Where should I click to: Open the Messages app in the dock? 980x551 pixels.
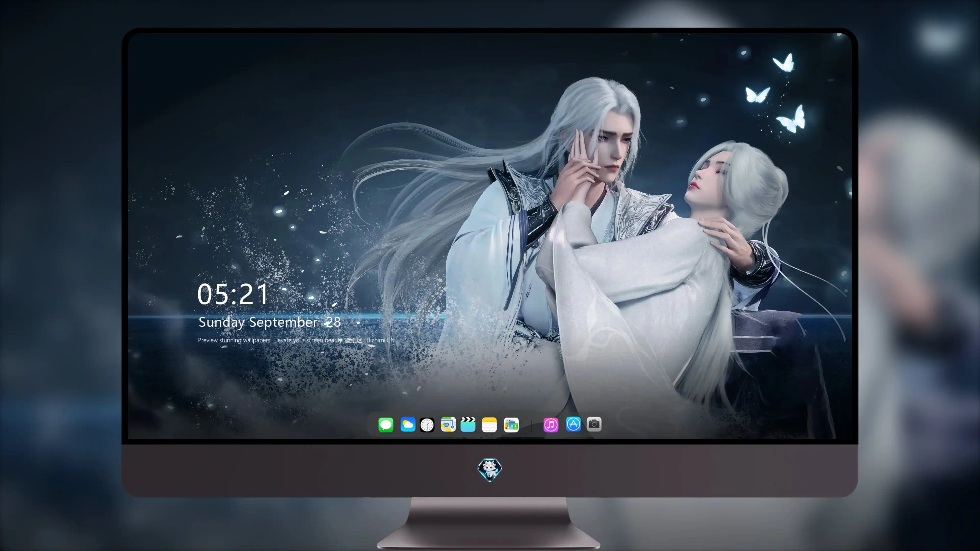(386, 425)
